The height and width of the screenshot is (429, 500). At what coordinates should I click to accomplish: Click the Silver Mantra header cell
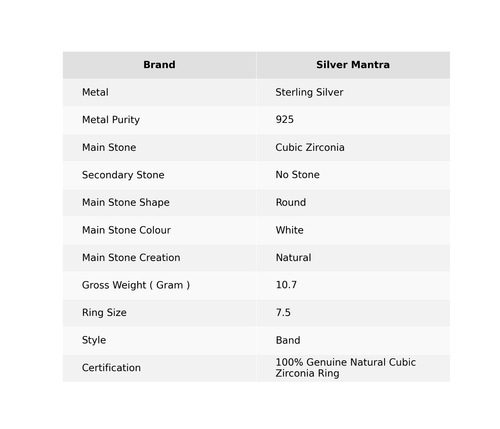point(353,65)
